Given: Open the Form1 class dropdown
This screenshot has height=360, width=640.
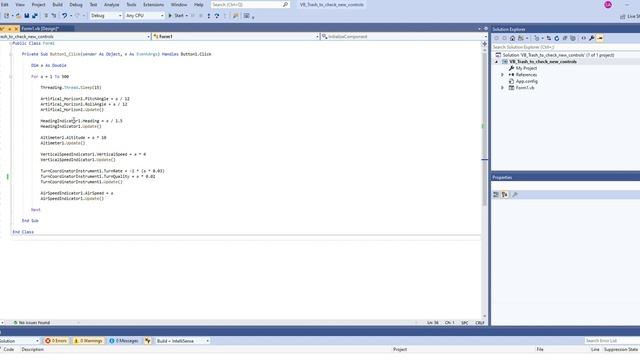Looking at the screenshot, I should [x=236, y=36].
